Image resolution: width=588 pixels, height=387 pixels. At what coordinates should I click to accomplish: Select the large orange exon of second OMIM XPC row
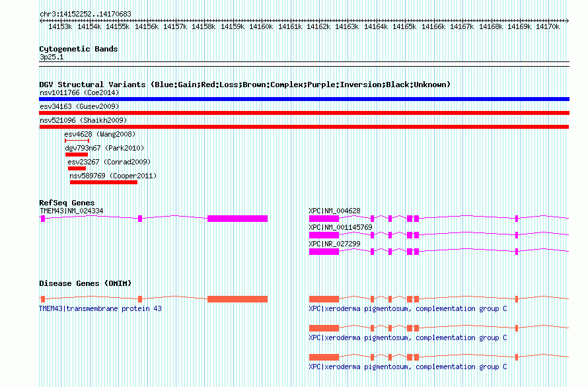click(x=324, y=328)
